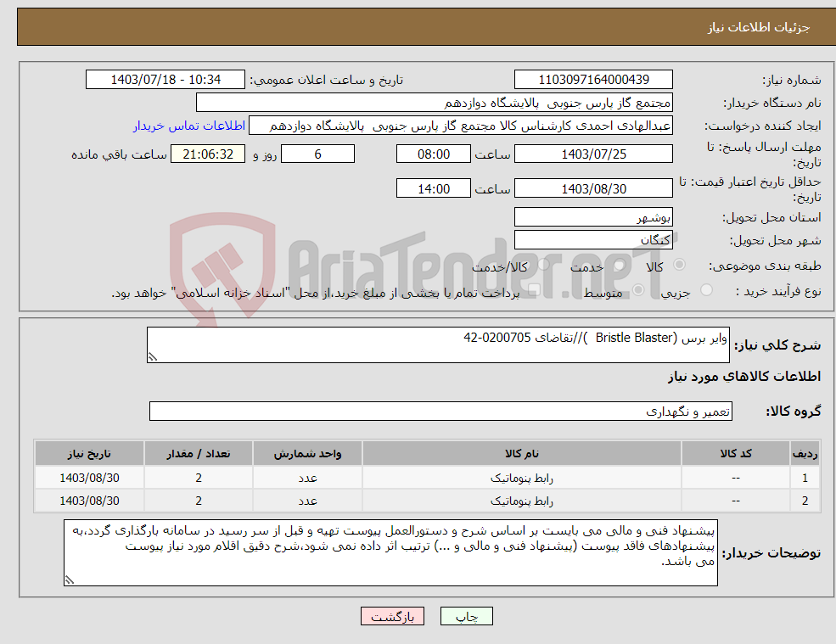The height and width of the screenshot is (644, 836).
Task: Select the کالا/خدمت radio button
Action: 543,265
